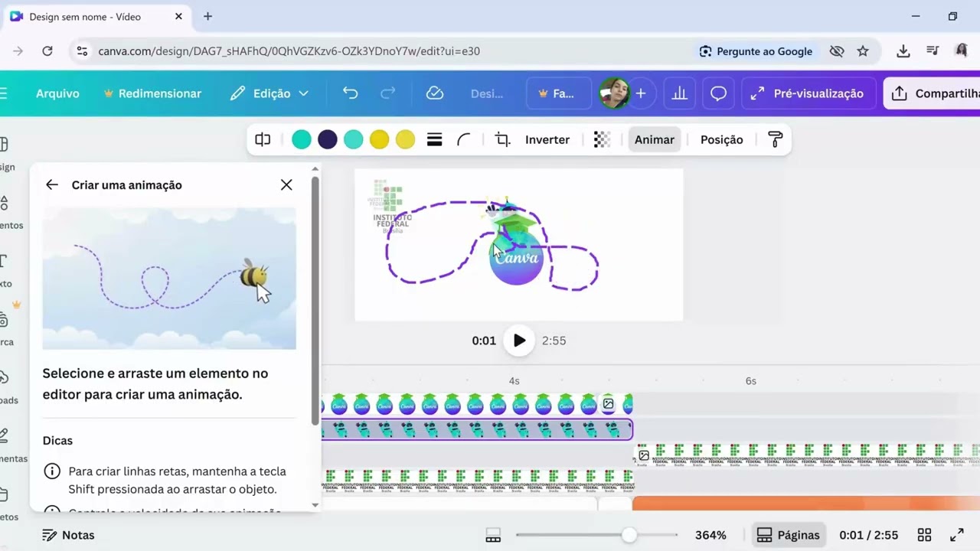Click the Inverter option
This screenshot has height=551, width=980.
(547, 139)
